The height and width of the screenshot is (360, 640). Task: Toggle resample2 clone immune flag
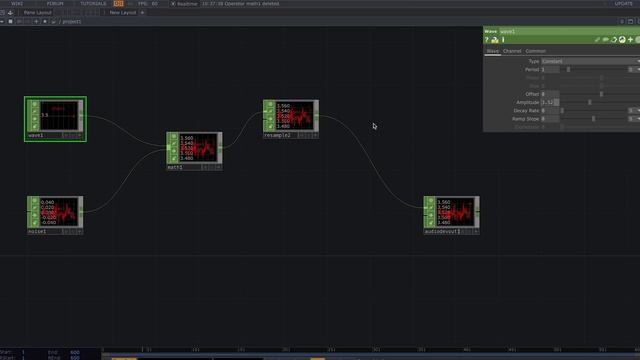(x=270, y=126)
